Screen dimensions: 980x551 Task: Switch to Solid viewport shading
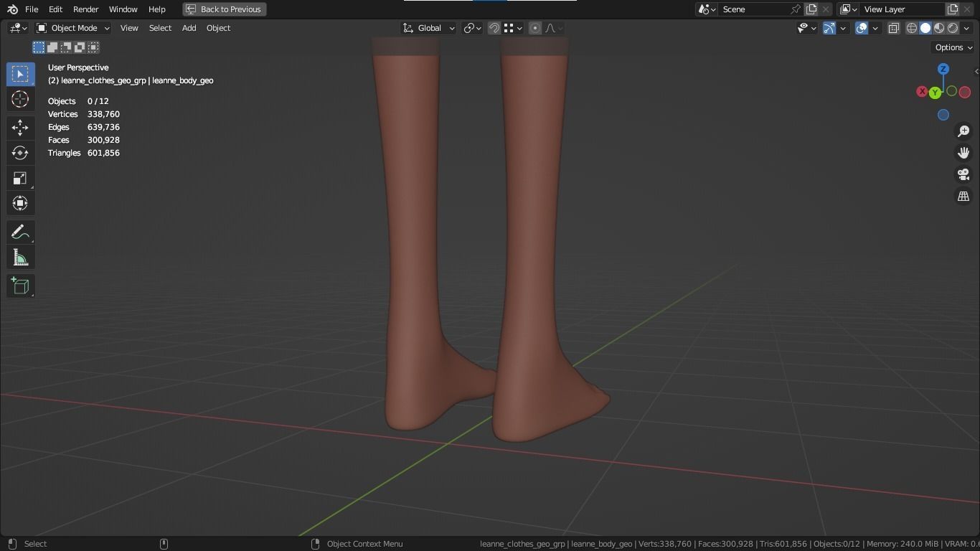925,28
